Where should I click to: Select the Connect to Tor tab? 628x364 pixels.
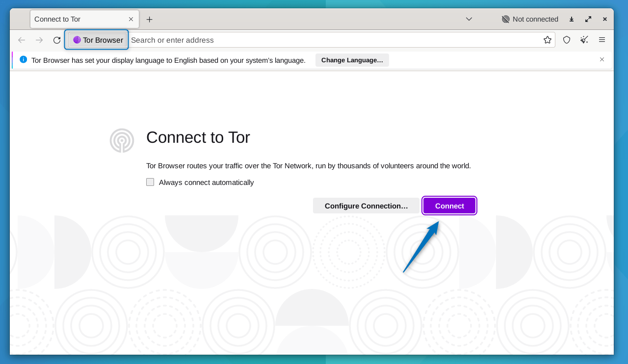(x=78, y=19)
